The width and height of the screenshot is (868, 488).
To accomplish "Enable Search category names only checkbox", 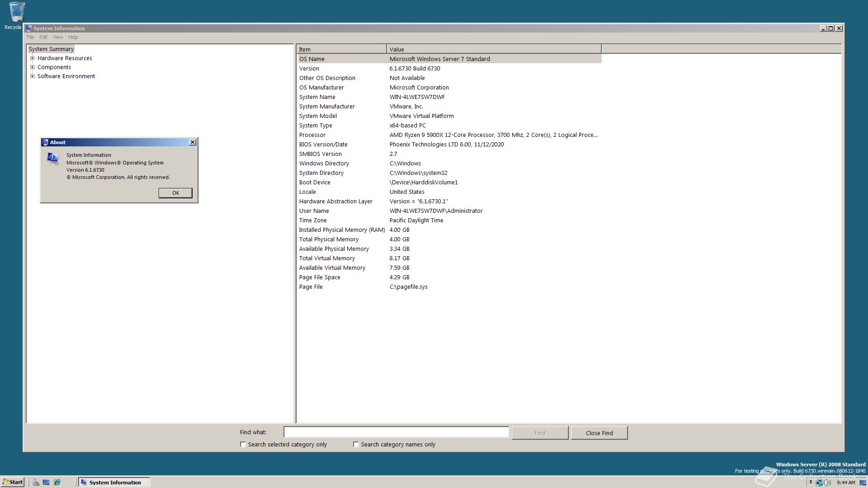I will (356, 444).
